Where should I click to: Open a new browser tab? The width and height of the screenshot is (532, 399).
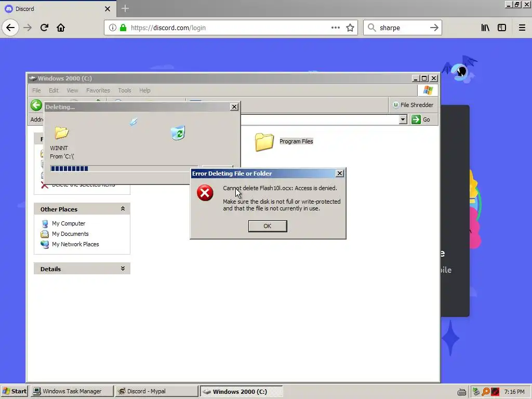point(125,8)
